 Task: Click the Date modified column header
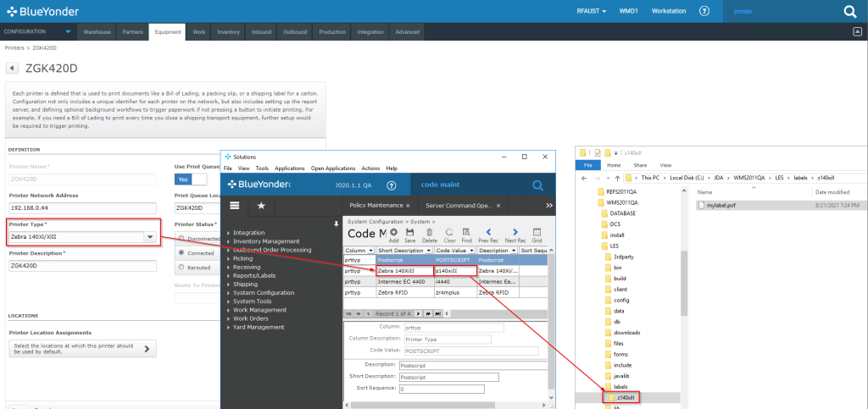tap(832, 191)
